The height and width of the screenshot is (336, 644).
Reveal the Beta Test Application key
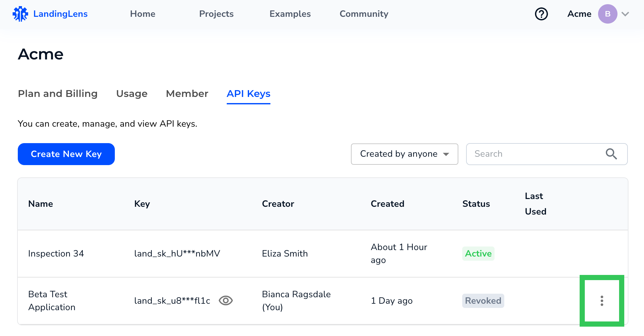[226, 300]
